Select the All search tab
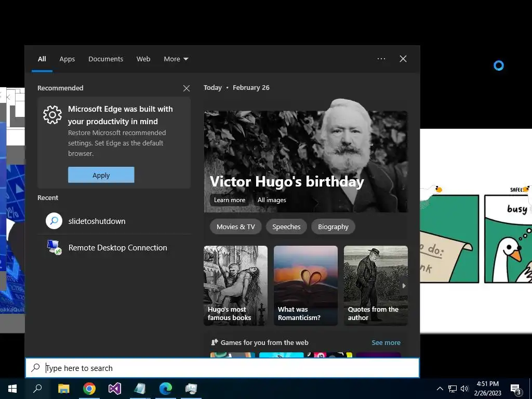Image resolution: width=532 pixels, height=399 pixels. 42,59
